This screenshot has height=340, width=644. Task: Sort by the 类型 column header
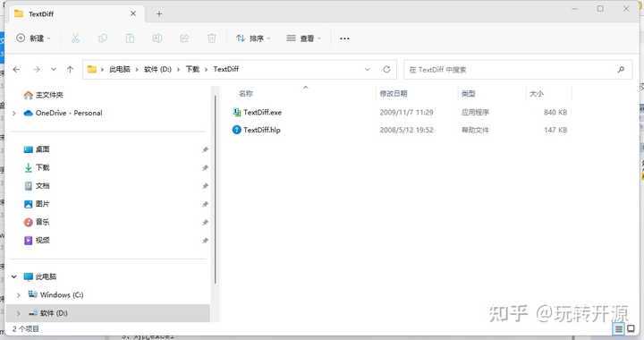[x=468, y=94]
